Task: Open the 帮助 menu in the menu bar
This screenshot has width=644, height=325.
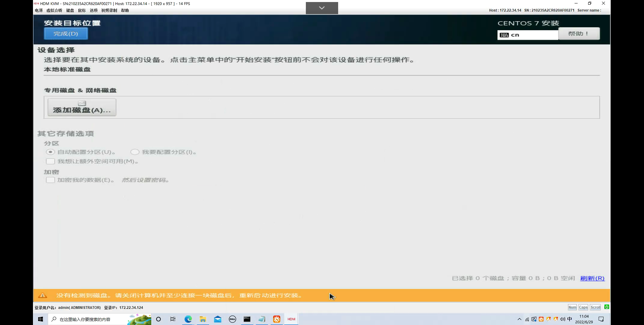Action: (x=125, y=10)
